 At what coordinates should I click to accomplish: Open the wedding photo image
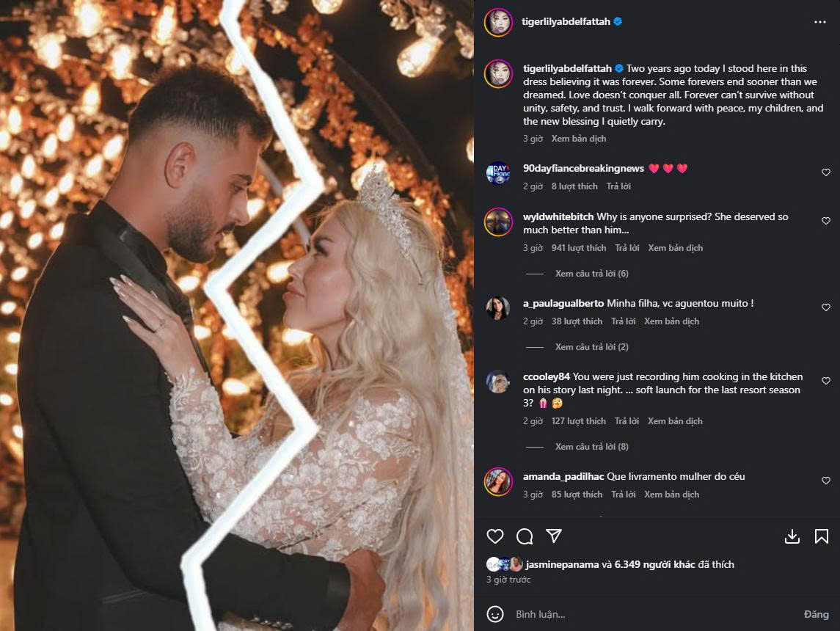click(237, 315)
